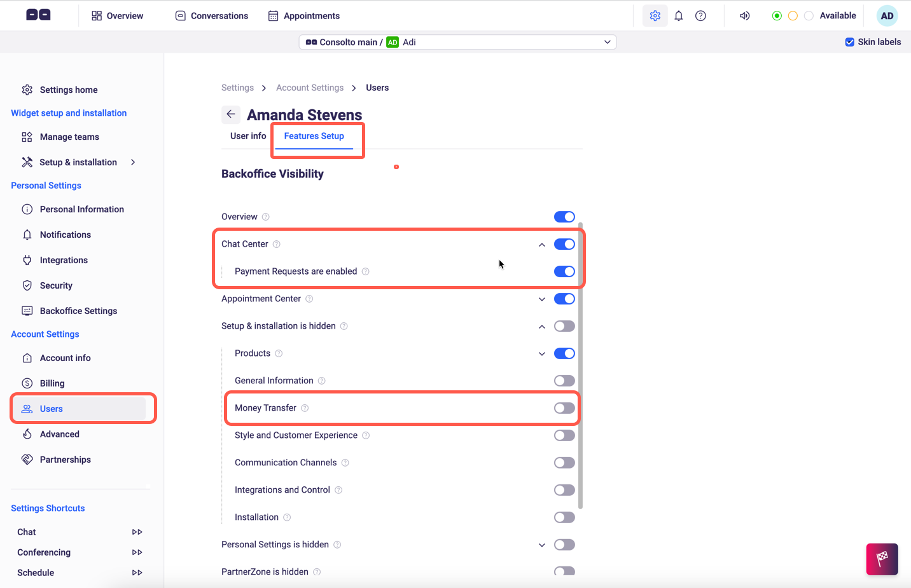Click help icon beside Personal Settings is hidden
The image size is (911, 588).
[x=337, y=545]
